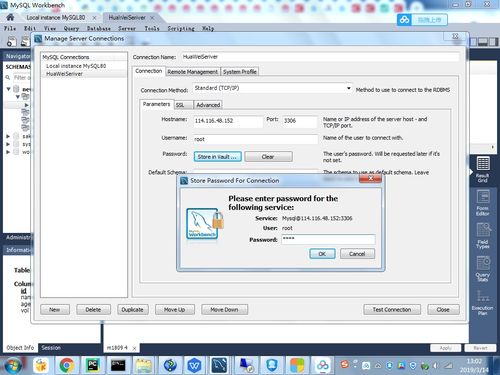Expand the first schema tree node
The height and width of the screenshot is (375, 500).
(x=9, y=89)
